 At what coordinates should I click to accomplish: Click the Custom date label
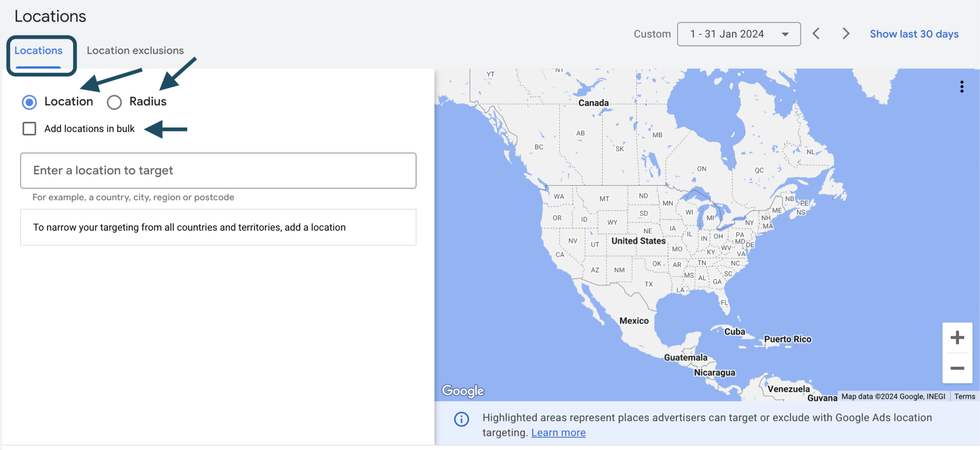pos(652,33)
